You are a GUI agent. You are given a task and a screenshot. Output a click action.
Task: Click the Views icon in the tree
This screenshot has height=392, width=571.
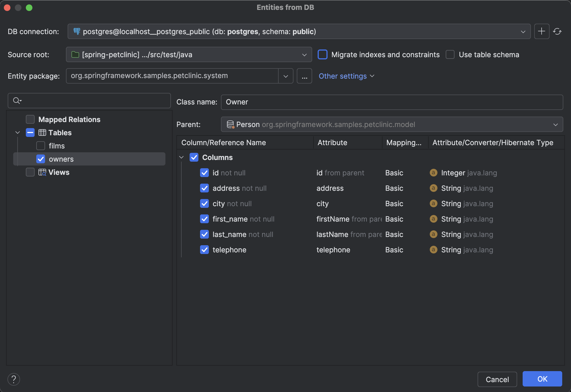click(x=42, y=172)
